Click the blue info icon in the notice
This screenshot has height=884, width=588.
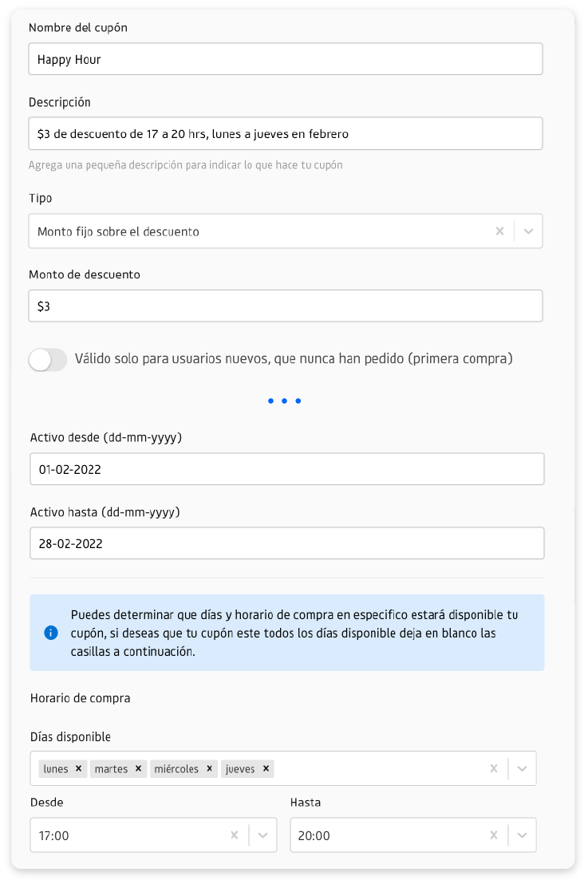click(51, 633)
